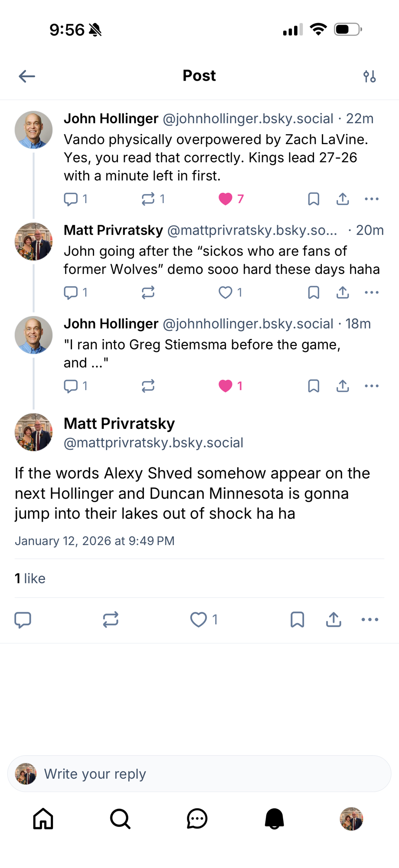The height and width of the screenshot is (868, 399).
Task: Like the "sickos who are fans" post
Action: point(226,293)
